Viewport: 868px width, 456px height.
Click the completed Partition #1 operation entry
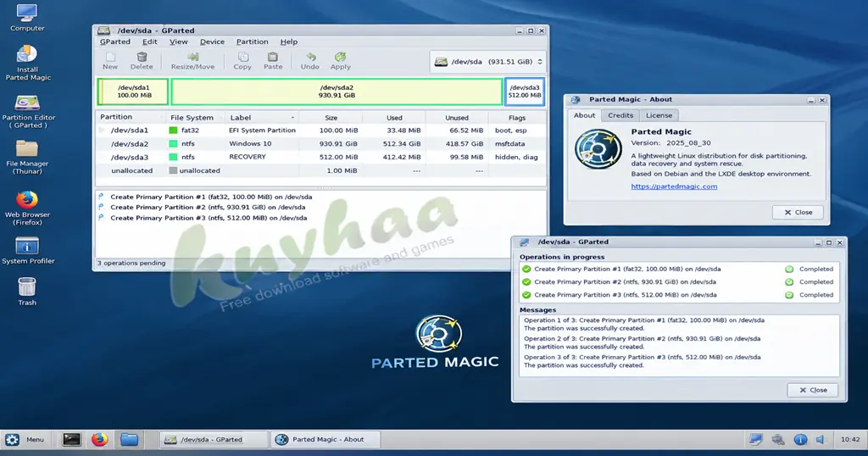click(x=678, y=269)
